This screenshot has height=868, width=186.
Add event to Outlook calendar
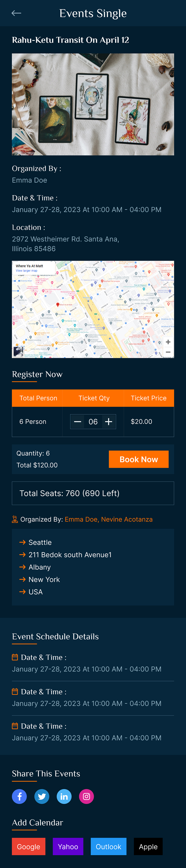tap(108, 847)
